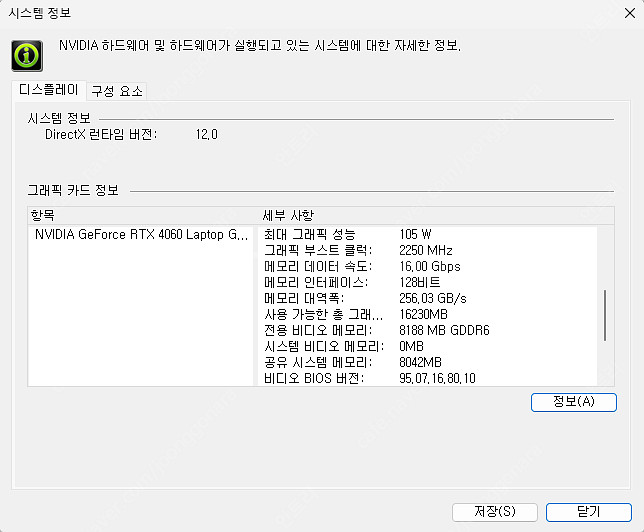This screenshot has width=644, height=532.
Task: Click the 2250 MHz value
Action: [426, 251]
